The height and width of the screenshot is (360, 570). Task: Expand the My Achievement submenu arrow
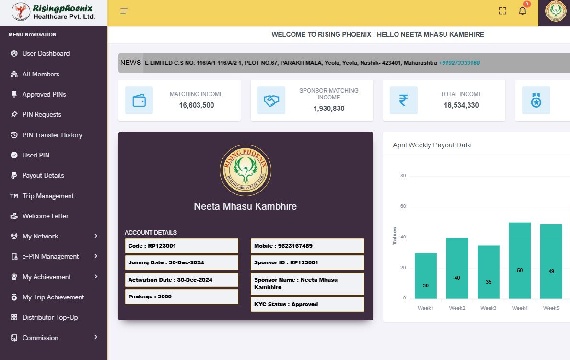pyautogui.click(x=96, y=277)
